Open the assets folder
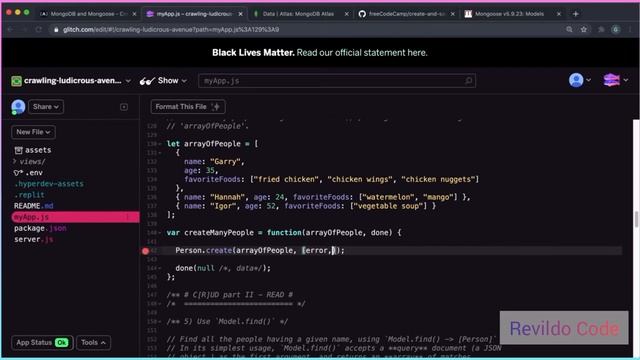The image size is (640, 360). (x=33, y=150)
